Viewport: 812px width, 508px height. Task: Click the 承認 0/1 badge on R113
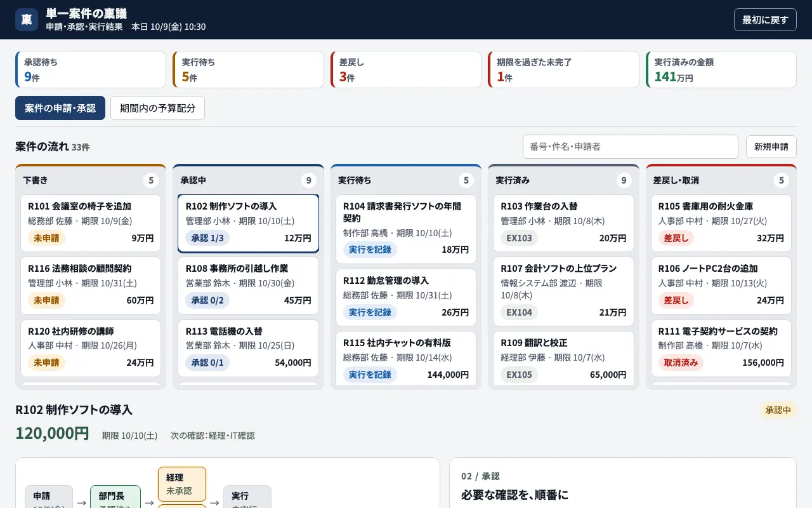point(207,363)
